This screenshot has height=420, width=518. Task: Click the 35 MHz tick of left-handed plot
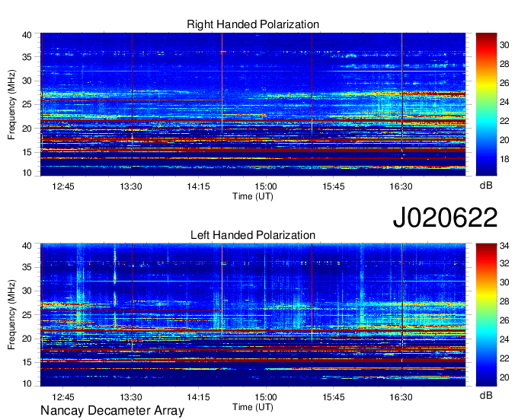[x=27, y=267]
